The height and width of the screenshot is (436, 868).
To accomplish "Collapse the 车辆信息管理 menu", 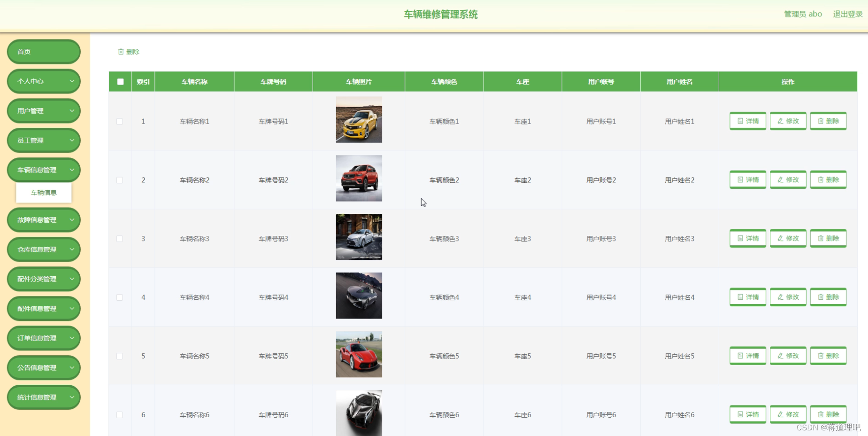I will pos(44,170).
